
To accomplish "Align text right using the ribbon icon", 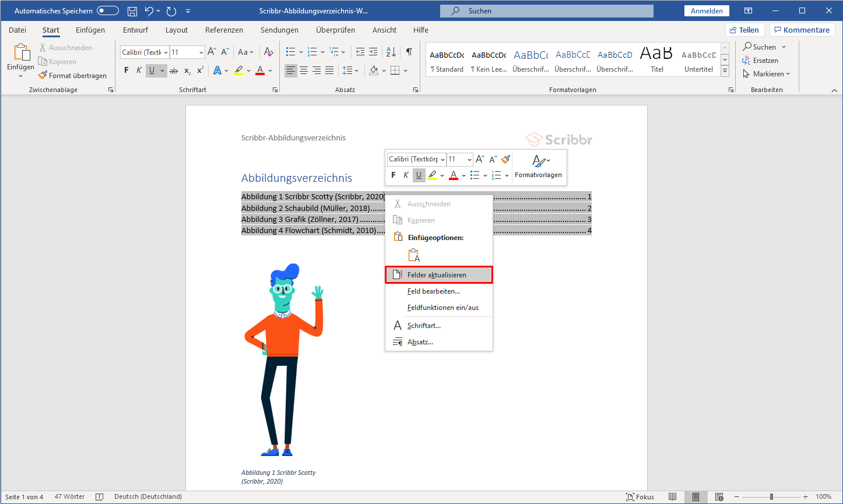I will tap(317, 71).
